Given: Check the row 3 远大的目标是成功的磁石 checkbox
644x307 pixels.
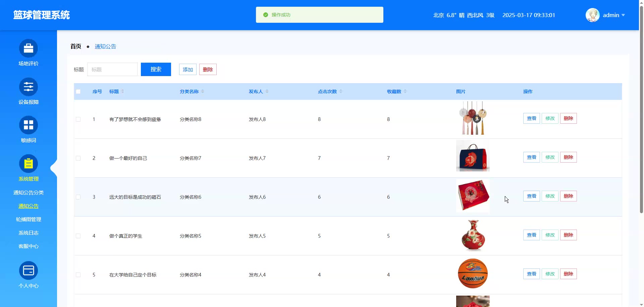Looking at the screenshot, I should (x=78, y=197).
